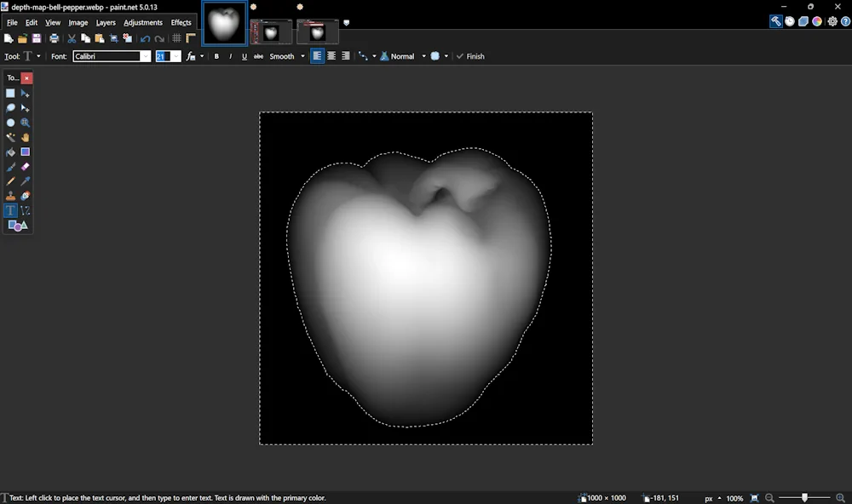
Task: Click the Deselect icon
Action: [x=128, y=38]
